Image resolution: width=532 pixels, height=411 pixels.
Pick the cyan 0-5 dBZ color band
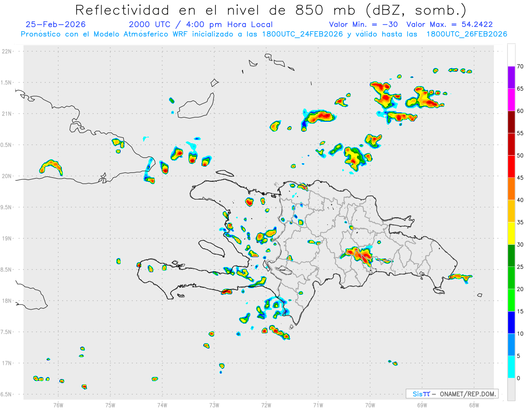click(x=511, y=367)
